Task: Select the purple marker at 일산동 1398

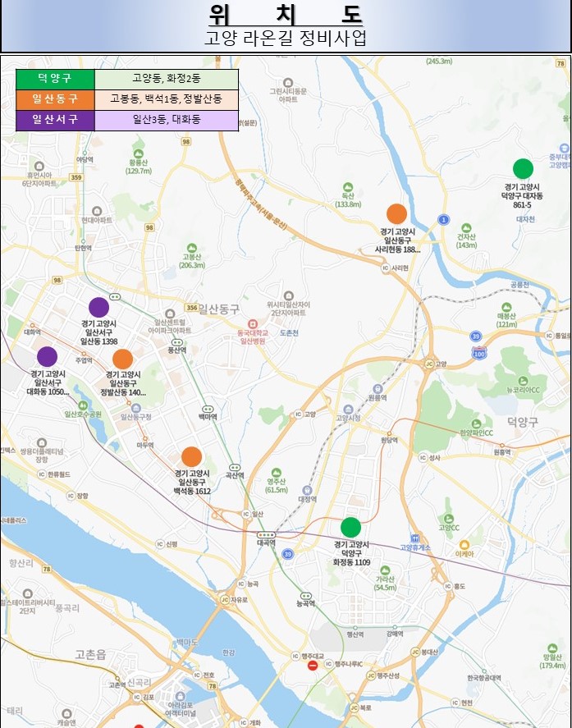Action: (98, 307)
